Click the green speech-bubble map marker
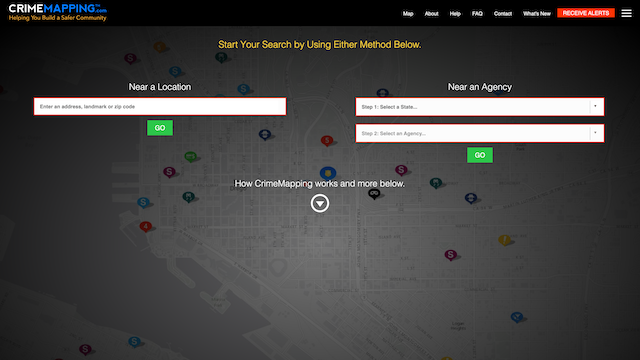 point(191,156)
